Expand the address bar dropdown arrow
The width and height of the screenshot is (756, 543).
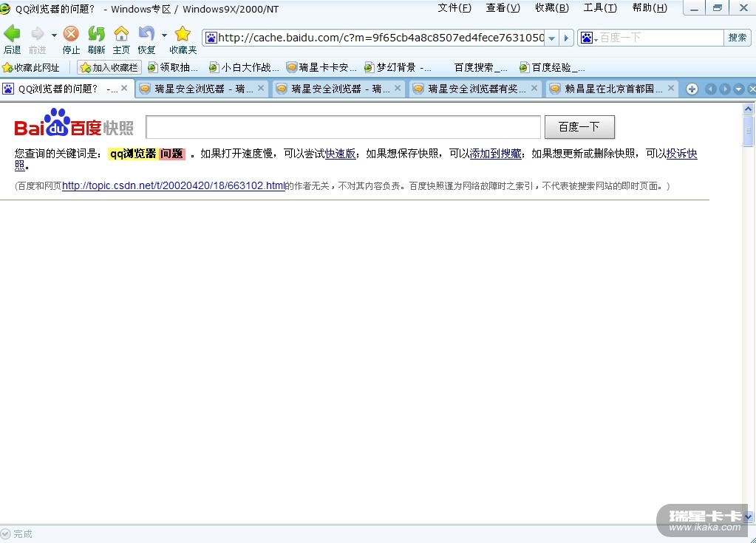pos(551,38)
